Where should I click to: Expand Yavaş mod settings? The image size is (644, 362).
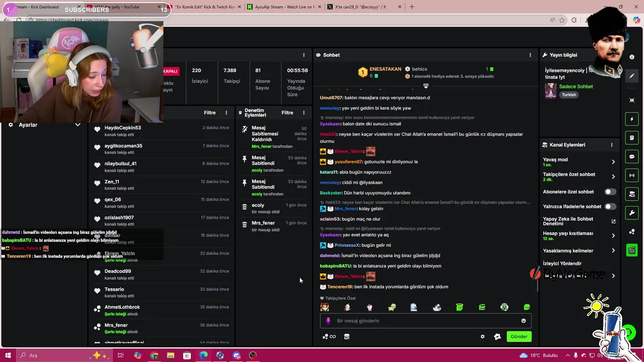click(x=613, y=162)
